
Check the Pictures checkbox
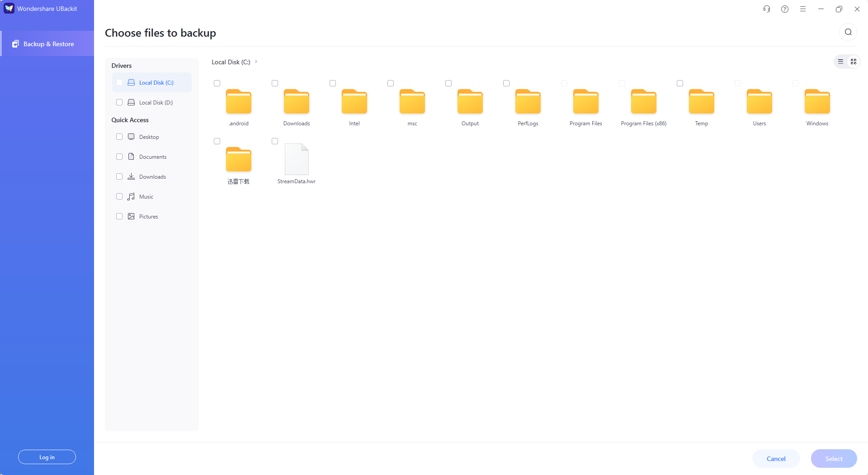(119, 216)
